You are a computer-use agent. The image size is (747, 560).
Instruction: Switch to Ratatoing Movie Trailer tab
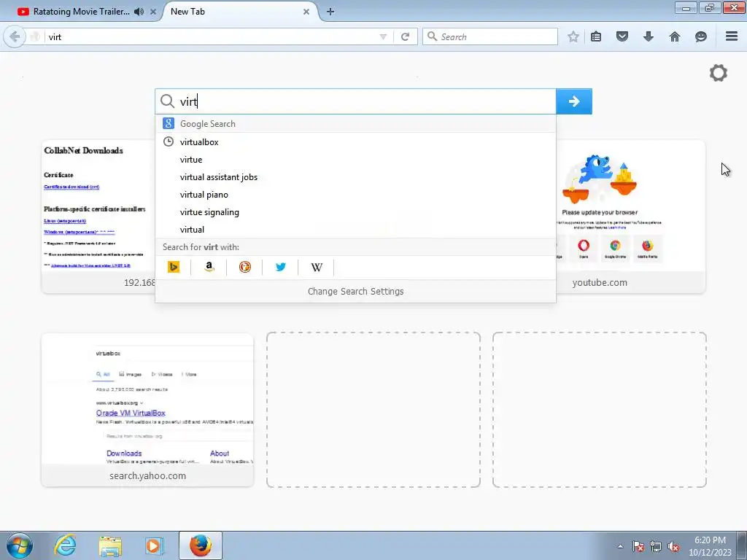[81, 12]
